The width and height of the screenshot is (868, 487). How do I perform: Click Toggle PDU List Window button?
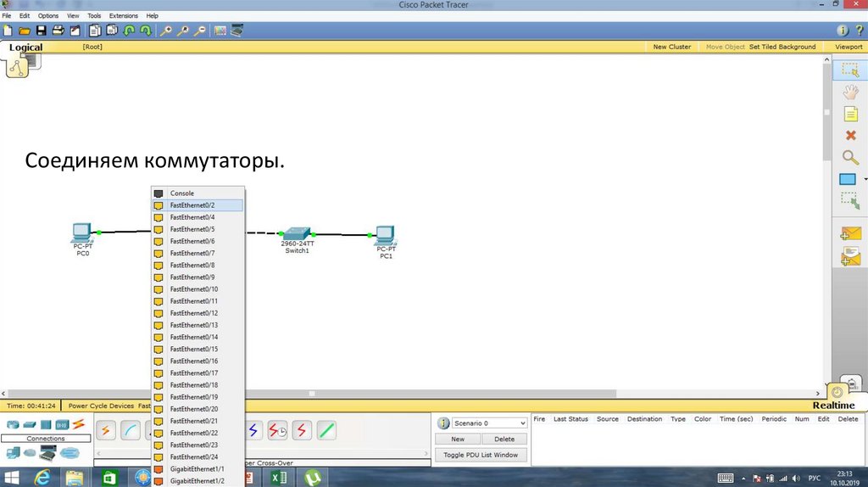tap(481, 455)
